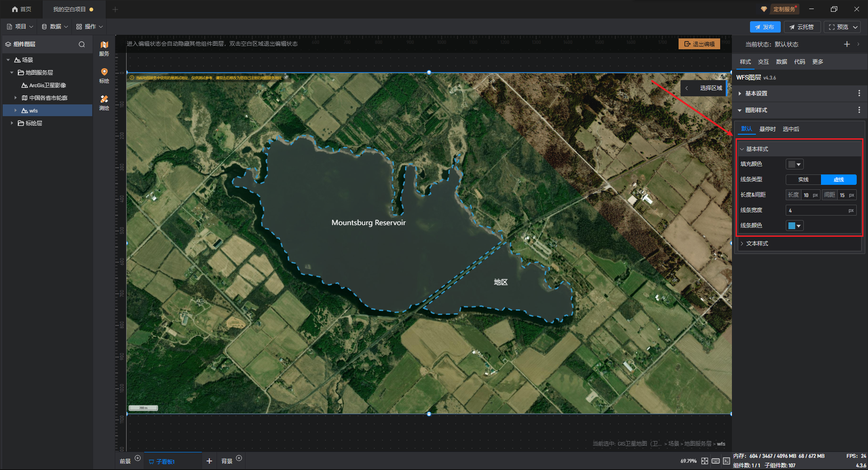Open the keyboard shortcuts icon

[715, 461]
